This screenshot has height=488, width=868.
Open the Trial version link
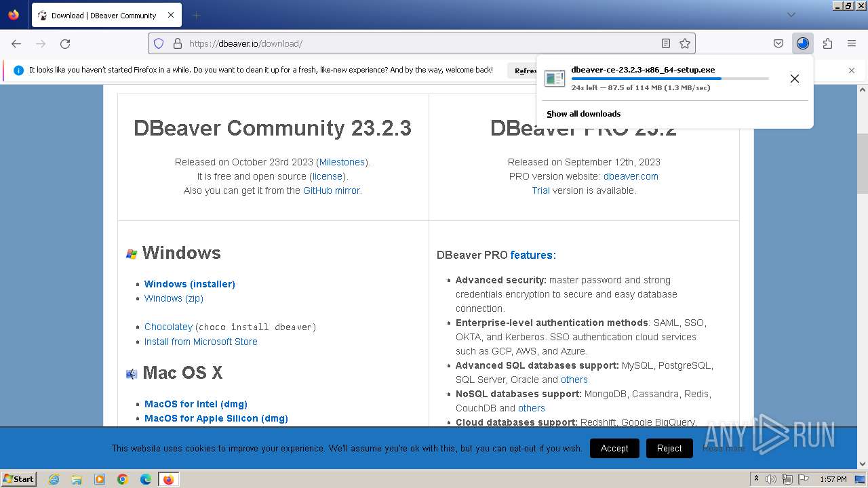tap(540, 190)
